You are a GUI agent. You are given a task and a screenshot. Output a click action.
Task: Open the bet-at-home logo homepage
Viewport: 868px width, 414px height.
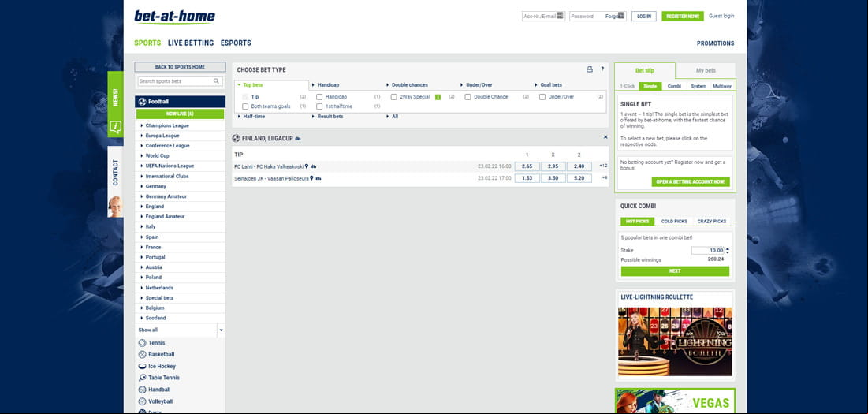174,17
